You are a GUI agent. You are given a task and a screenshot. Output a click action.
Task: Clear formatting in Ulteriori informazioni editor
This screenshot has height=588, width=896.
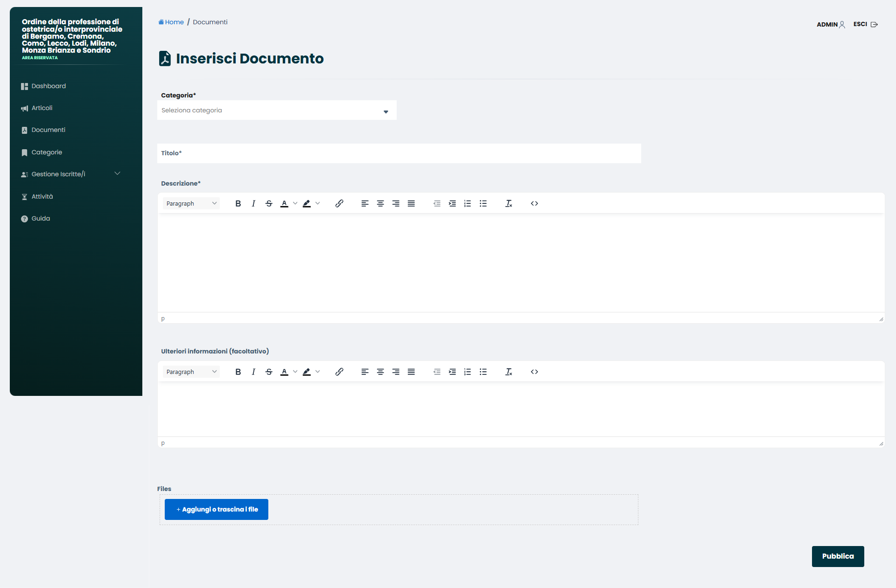(509, 372)
